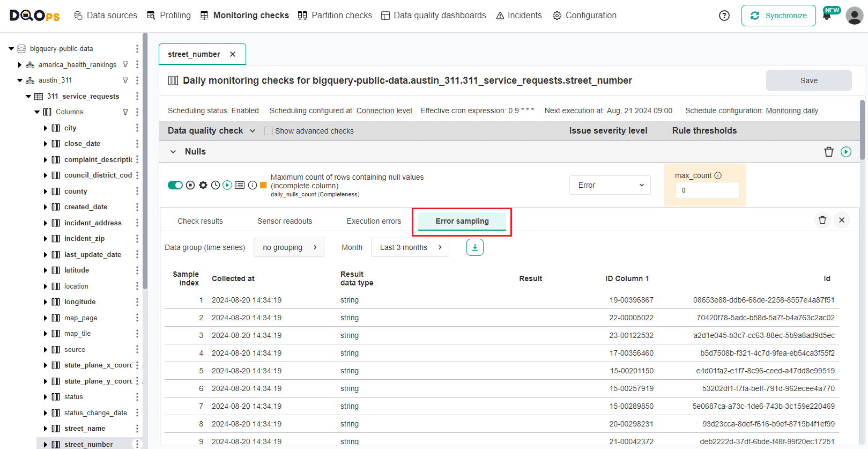Run all Nulls checks with play icon
This screenshot has width=868, height=449.
[x=846, y=152]
